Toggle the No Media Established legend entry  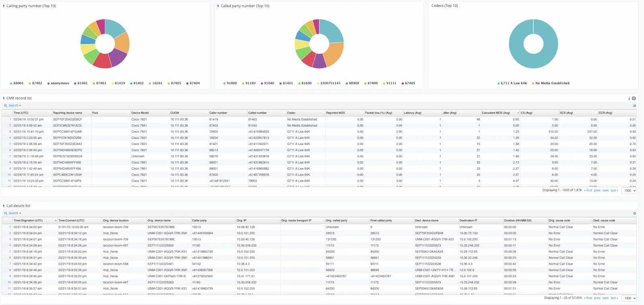coord(551,83)
